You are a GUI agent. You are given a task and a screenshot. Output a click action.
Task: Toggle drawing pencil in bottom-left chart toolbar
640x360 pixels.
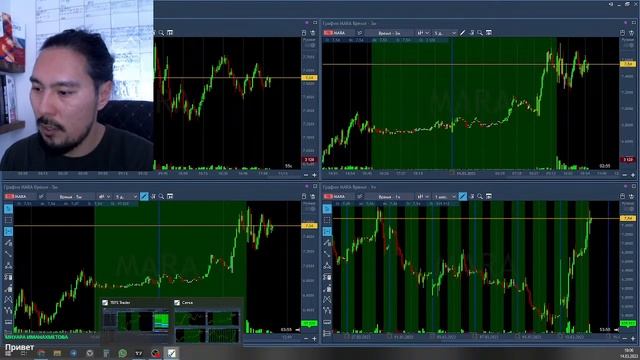point(144,196)
